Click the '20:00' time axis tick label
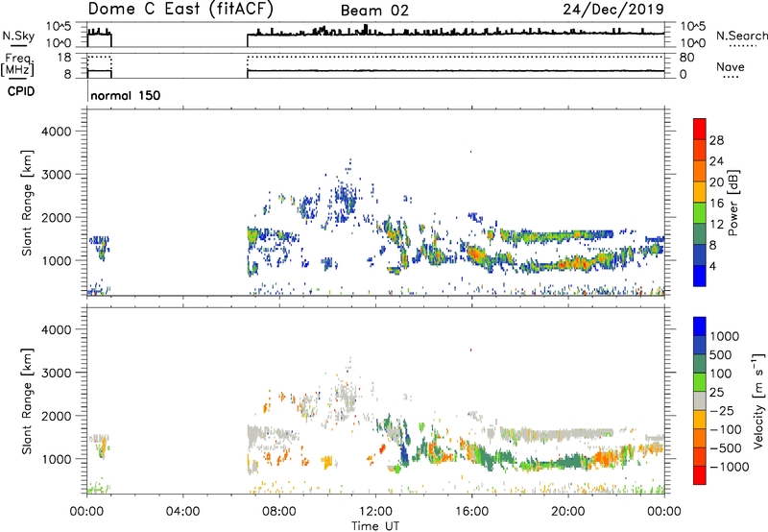Screen dimensions: 768x532 coord(568,512)
